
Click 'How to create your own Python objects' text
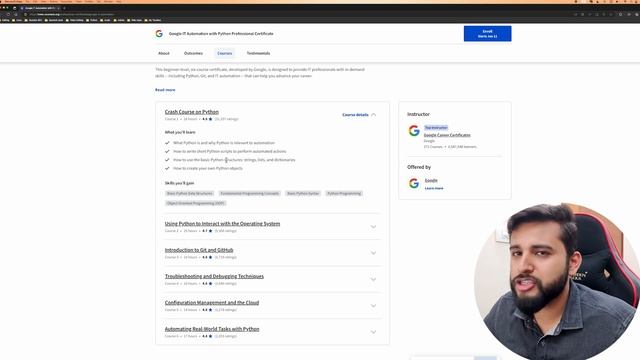(208, 168)
